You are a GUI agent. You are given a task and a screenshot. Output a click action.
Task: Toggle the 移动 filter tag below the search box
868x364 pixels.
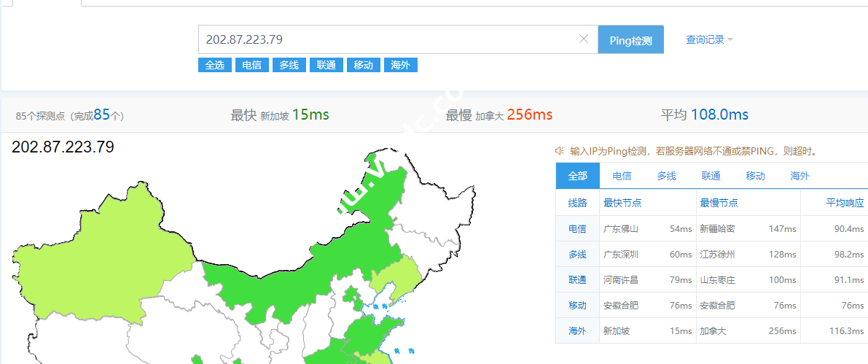point(364,65)
